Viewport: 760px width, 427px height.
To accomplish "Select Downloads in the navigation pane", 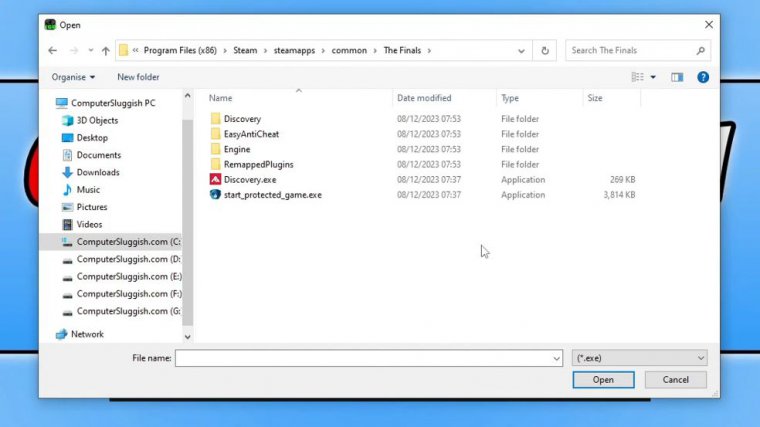I will click(x=98, y=172).
